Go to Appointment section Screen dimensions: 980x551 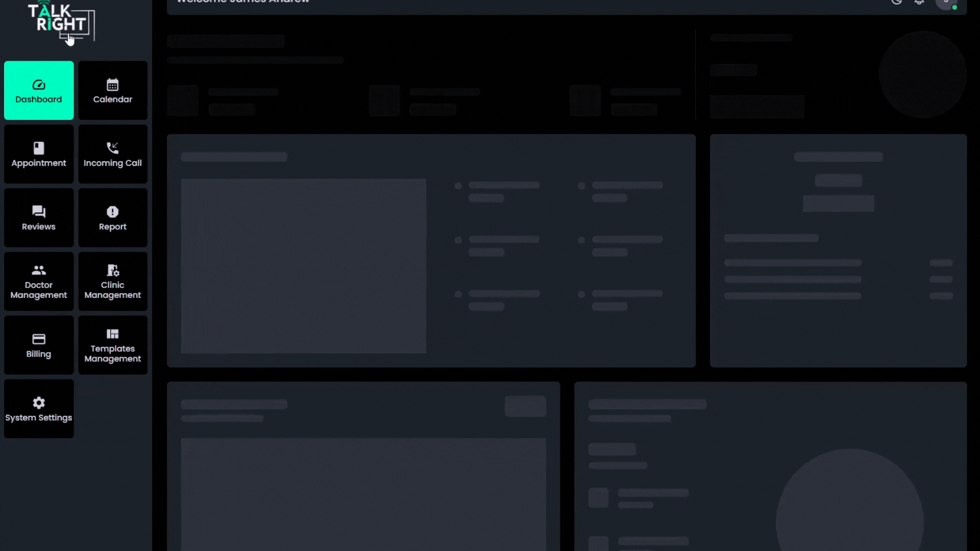pyautogui.click(x=39, y=155)
